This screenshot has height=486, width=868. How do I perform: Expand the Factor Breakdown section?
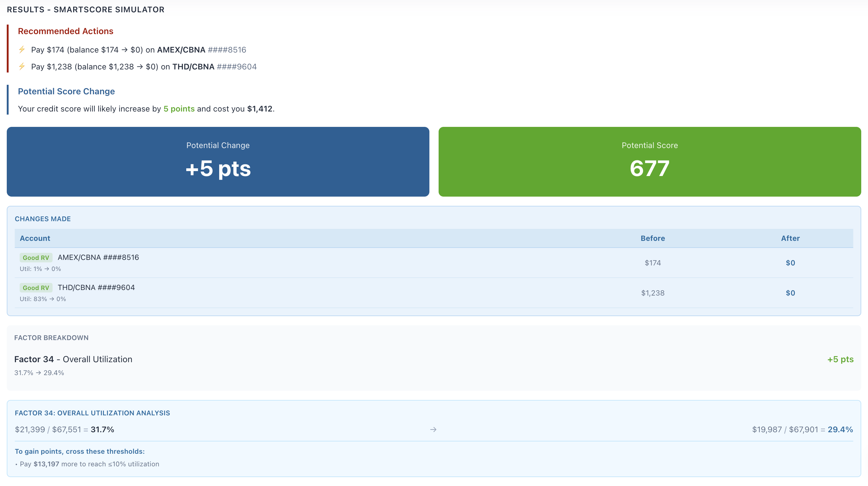click(x=52, y=338)
